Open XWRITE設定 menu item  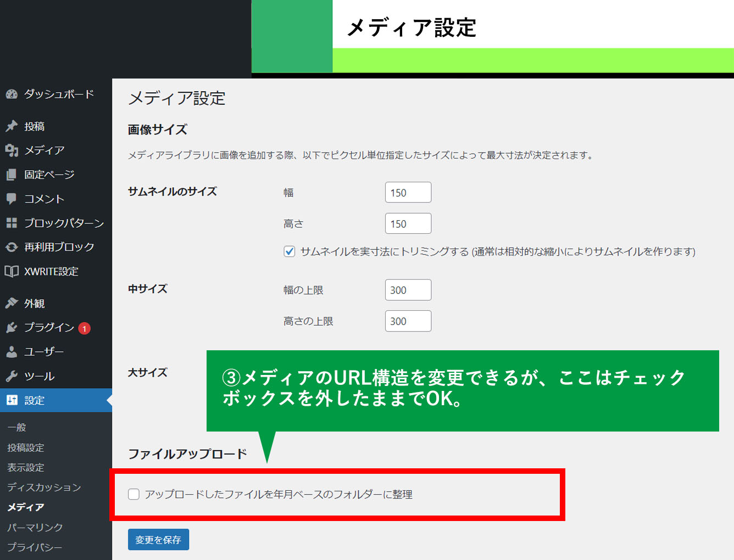(56, 271)
